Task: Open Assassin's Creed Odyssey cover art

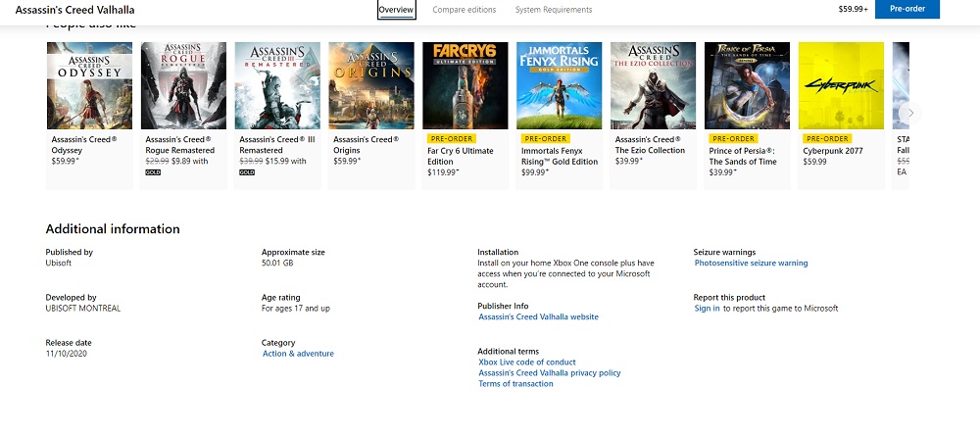Action: pyautogui.click(x=89, y=85)
